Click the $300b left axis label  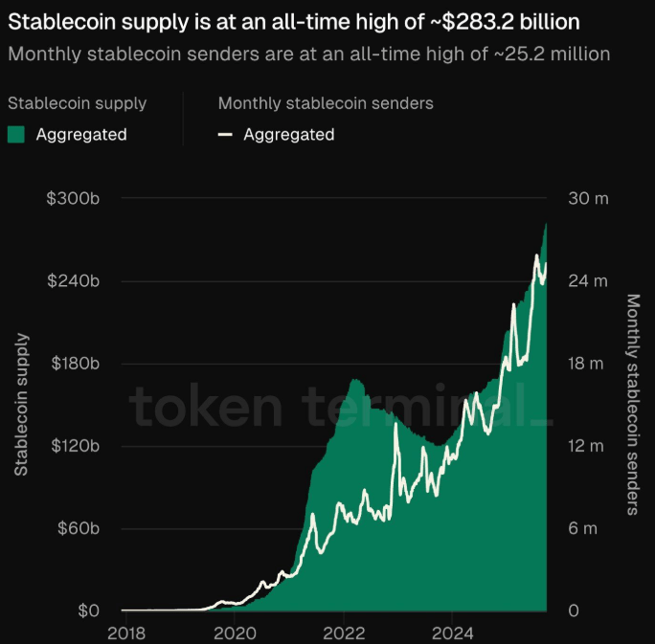point(73,199)
